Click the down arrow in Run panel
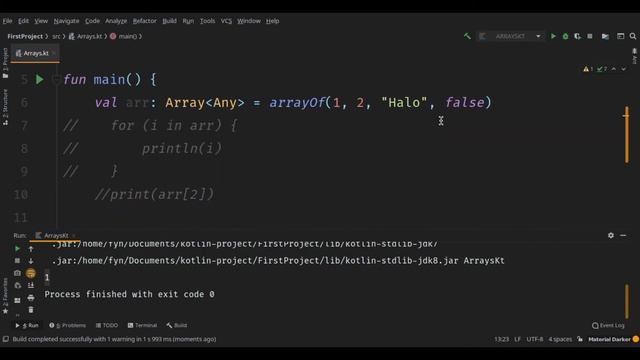 (x=31, y=261)
